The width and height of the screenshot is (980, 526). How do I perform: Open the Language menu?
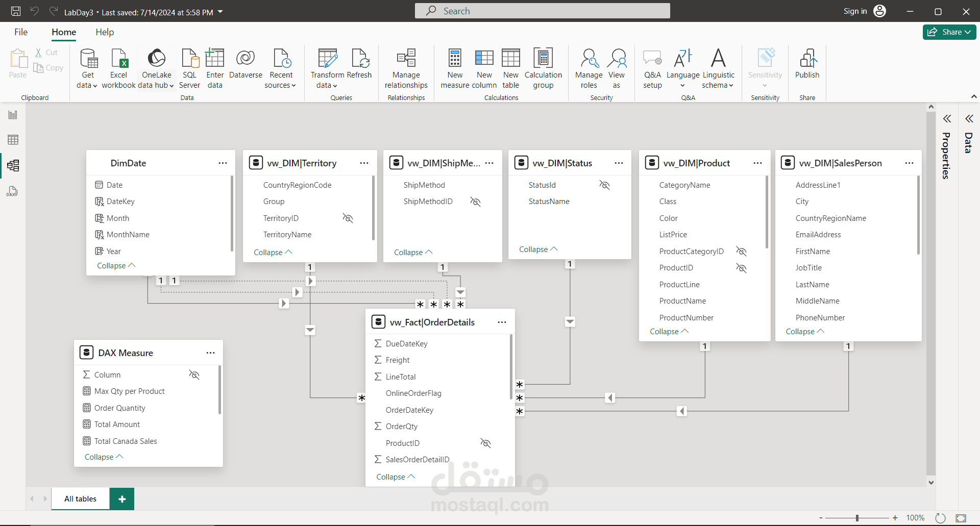[x=683, y=68]
